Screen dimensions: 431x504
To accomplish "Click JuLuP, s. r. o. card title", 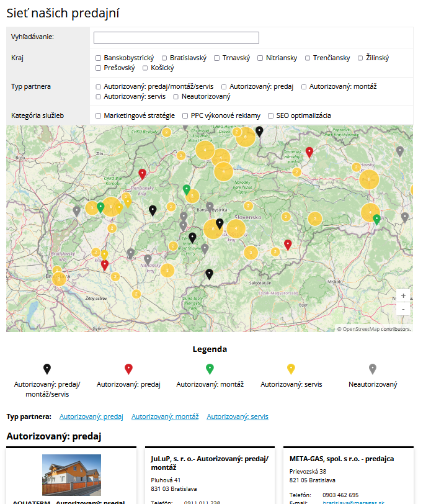I will (x=210, y=463).
